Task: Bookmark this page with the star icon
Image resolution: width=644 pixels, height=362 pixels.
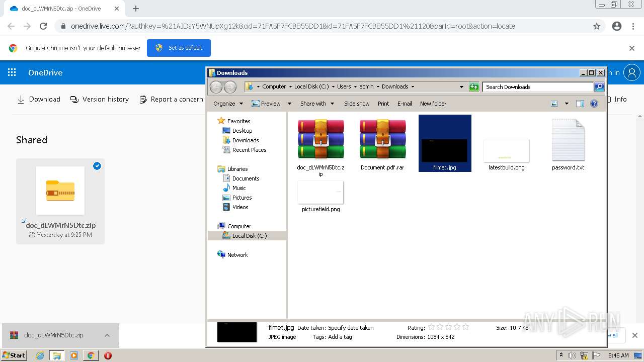Action: coord(597,26)
